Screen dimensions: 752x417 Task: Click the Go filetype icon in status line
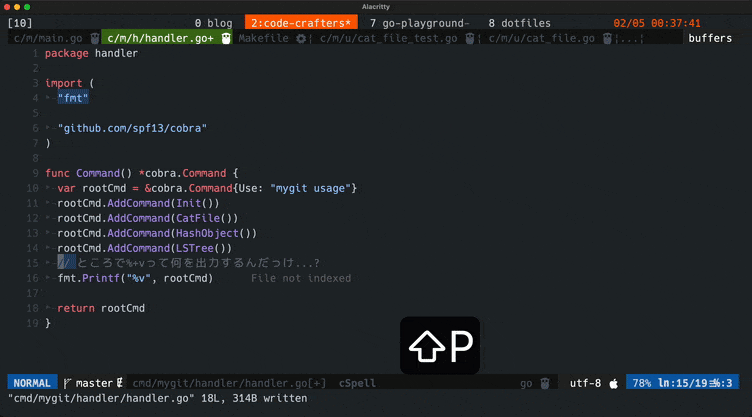[x=543, y=383]
